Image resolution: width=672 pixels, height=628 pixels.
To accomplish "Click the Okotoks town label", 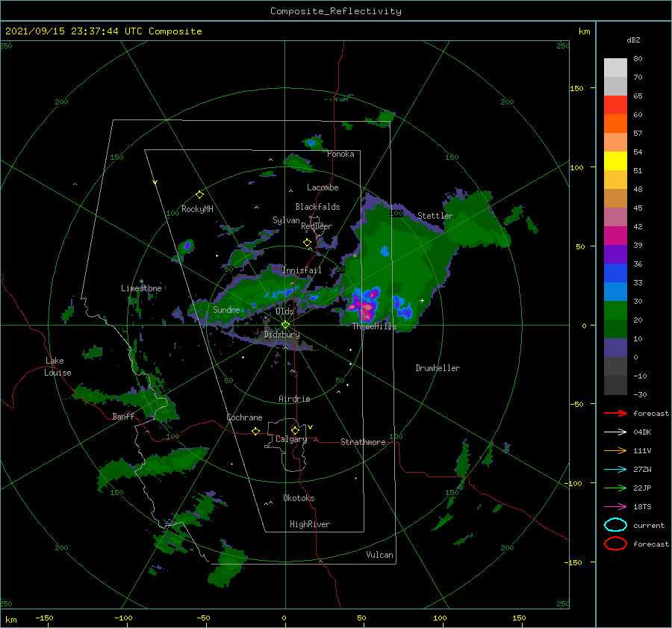I will tap(299, 498).
